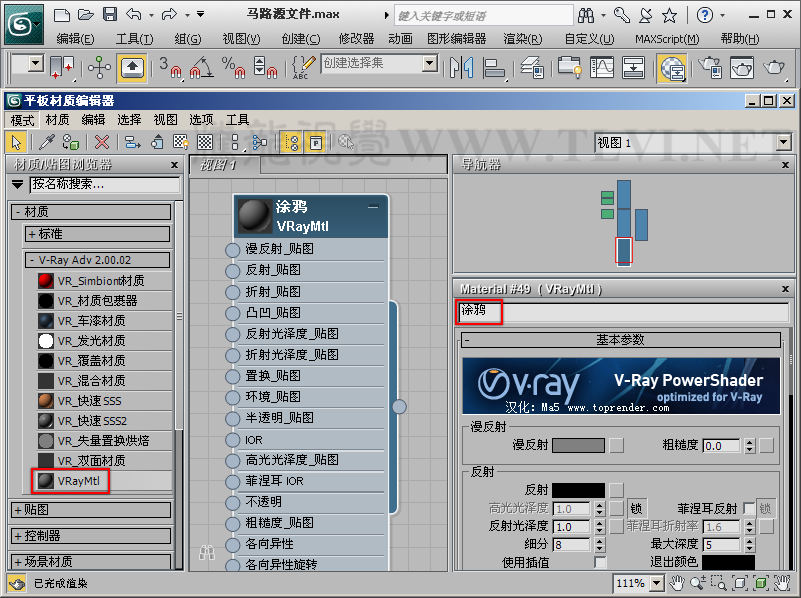Open the zoom percentage 111% dropdown
The width and height of the screenshot is (801, 598).
click(657, 583)
